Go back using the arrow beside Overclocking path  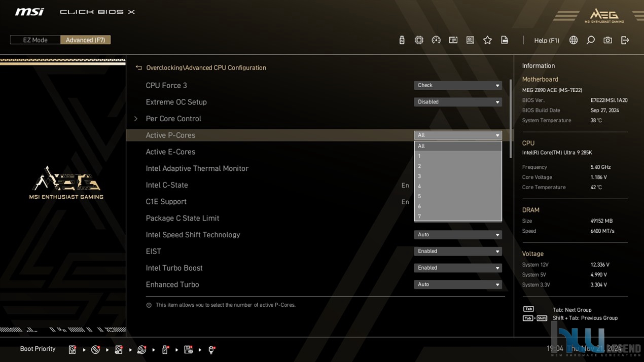click(138, 67)
